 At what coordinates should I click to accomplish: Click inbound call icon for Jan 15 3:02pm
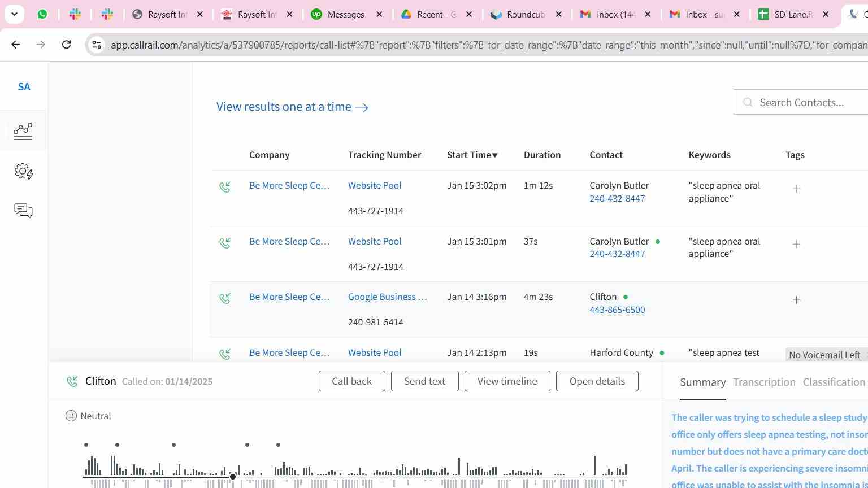coord(225,187)
